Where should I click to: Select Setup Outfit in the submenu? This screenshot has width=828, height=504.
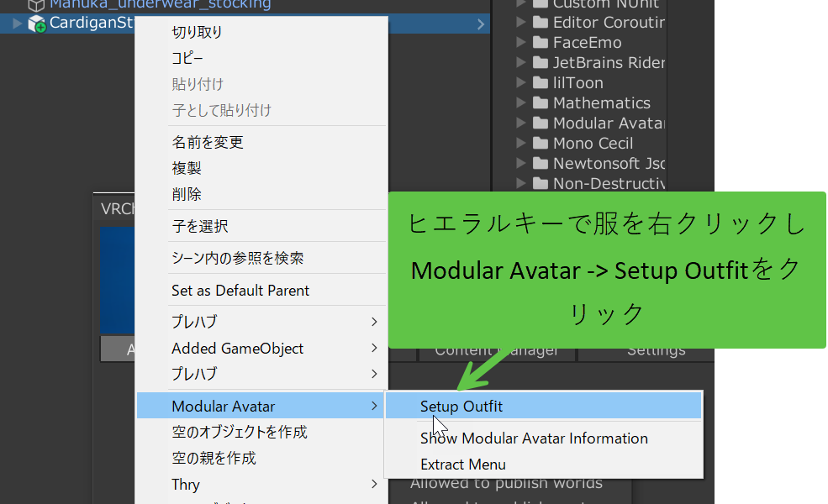click(x=543, y=407)
